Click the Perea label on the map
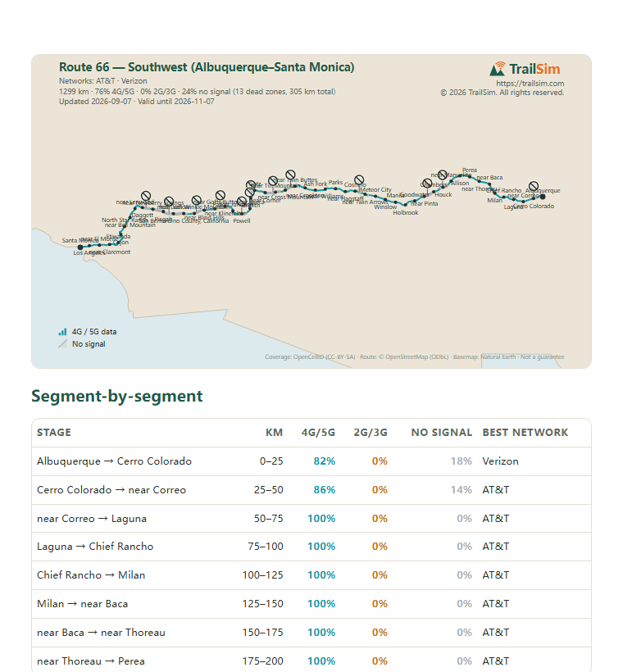Viewport: 623px width, 672px height. [x=470, y=170]
